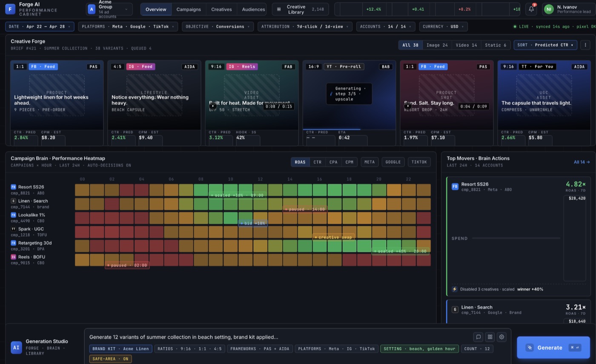Select the Video 14 filter tab

click(466, 45)
